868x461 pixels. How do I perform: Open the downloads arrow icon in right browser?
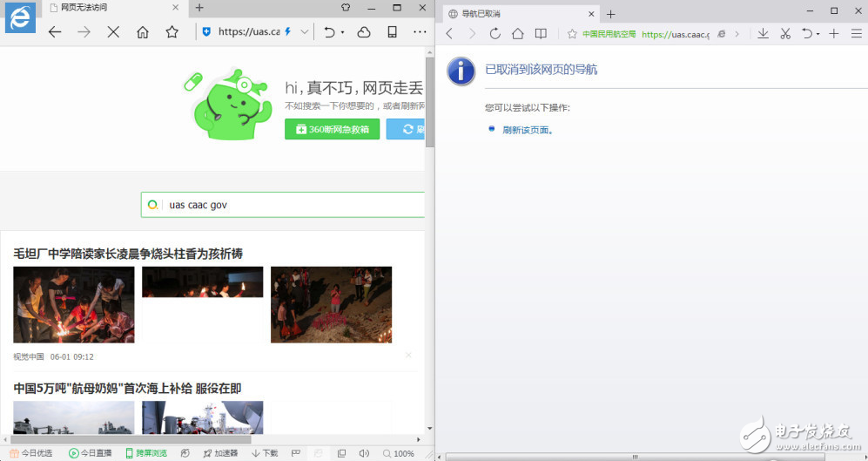coord(763,34)
